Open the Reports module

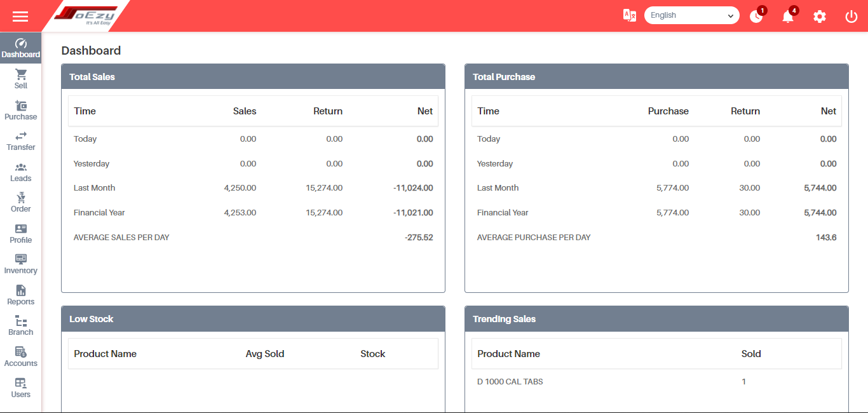(x=20, y=295)
